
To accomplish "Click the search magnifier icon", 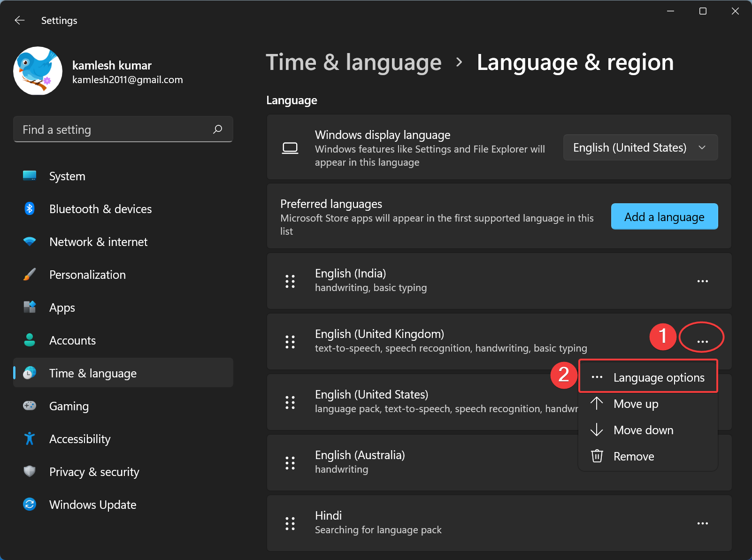I will tap(217, 129).
